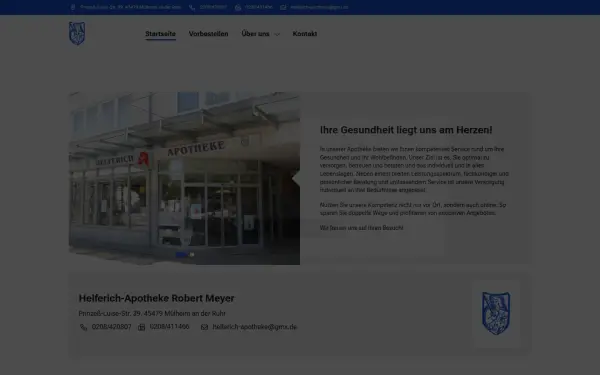
Task: Click the phone icon in top bar
Action: (x=192, y=7)
